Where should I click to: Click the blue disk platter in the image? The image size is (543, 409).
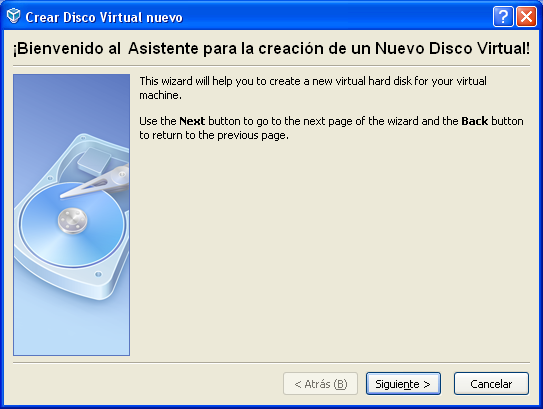72,225
